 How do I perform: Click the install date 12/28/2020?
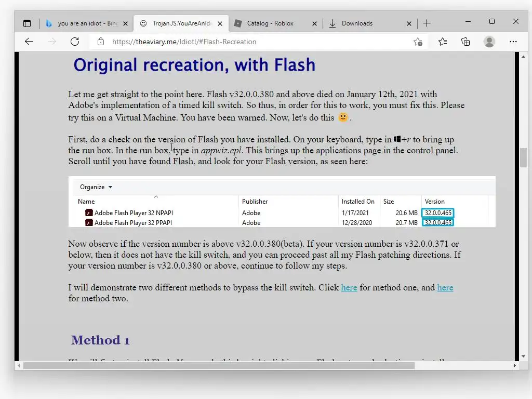(x=357, y=222)
